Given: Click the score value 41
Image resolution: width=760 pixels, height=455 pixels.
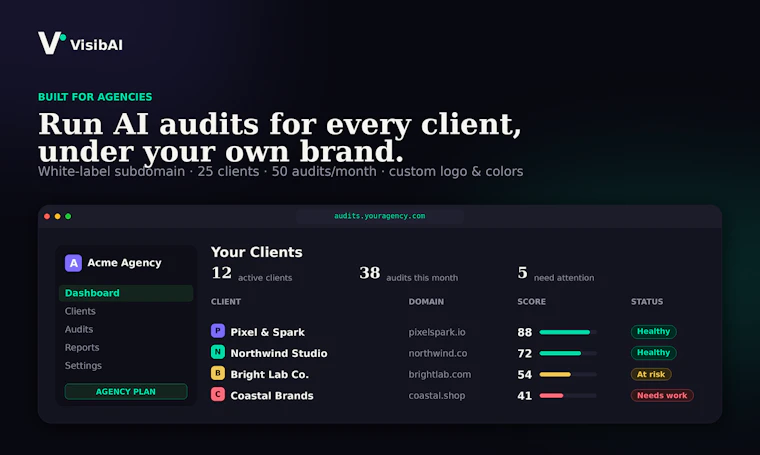Looking at the screenshot, I should point(524,396).
